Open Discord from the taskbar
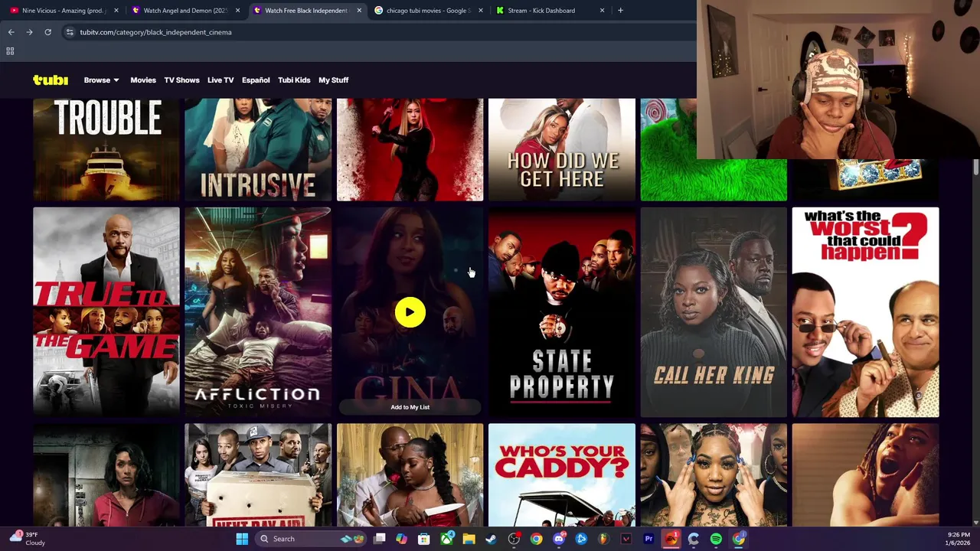980x551 pixels. (559, 539)
